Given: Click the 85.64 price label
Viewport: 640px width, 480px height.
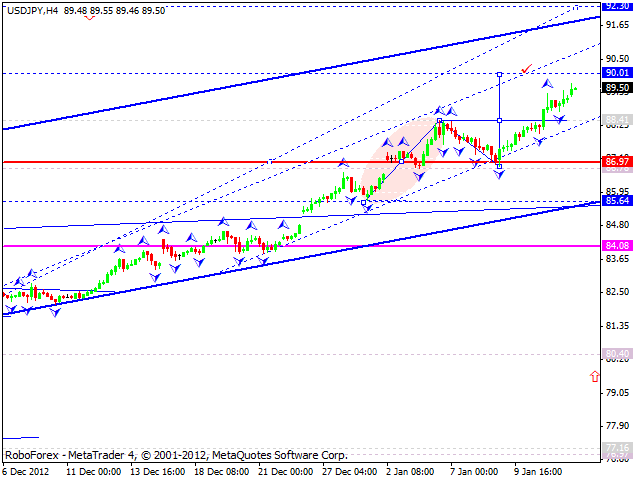Looking at the screenshot, I should pos(616,201).
